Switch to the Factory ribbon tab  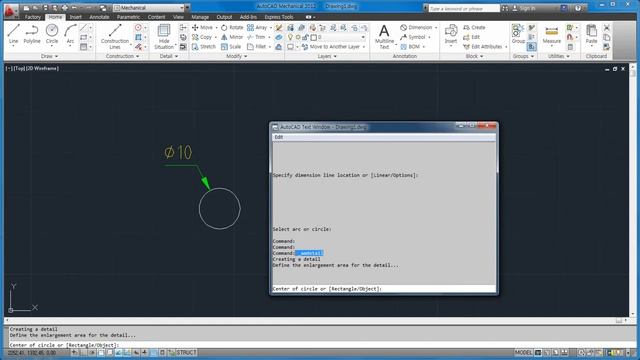(x=33, y=17)
